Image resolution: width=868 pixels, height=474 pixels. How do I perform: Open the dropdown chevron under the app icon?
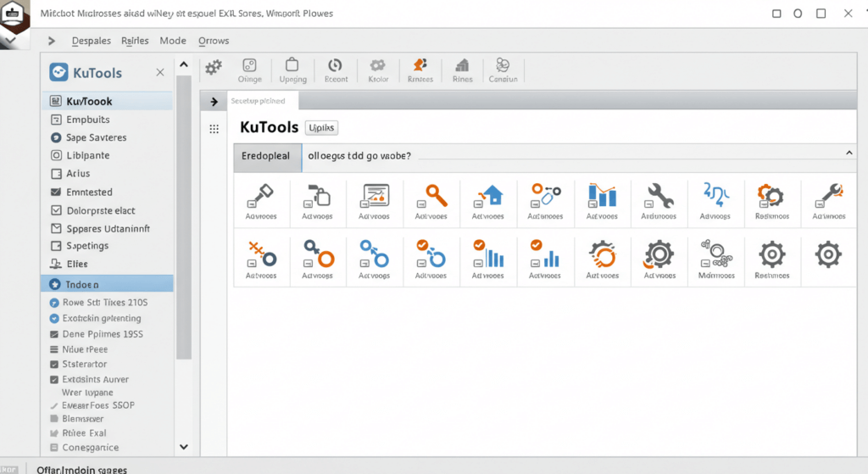pos(10,41)
